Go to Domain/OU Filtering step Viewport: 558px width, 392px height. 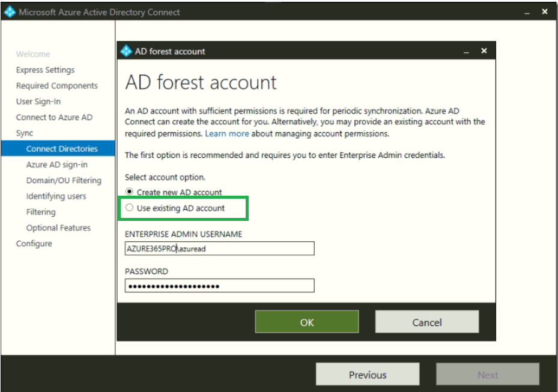(64, 180)
